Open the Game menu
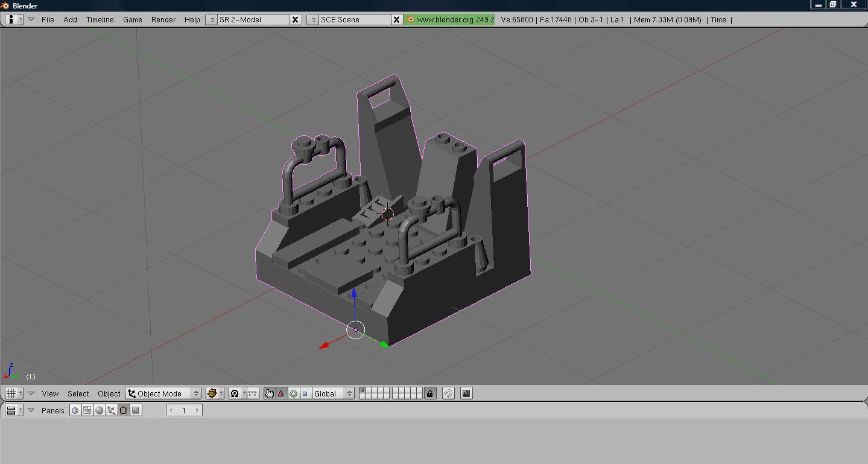 (133, 19)
